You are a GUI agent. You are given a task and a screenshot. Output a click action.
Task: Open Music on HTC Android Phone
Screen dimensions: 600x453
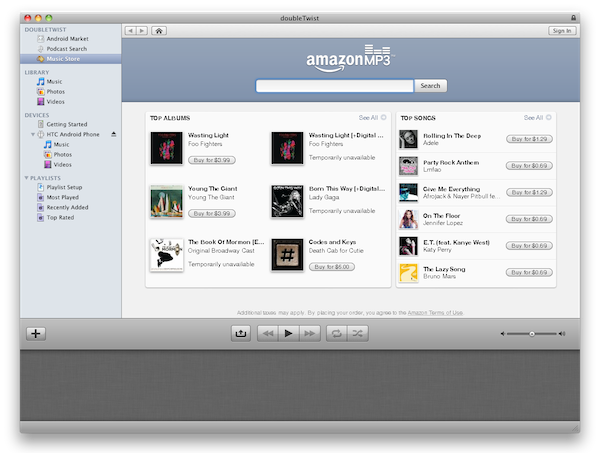point(57,144)
